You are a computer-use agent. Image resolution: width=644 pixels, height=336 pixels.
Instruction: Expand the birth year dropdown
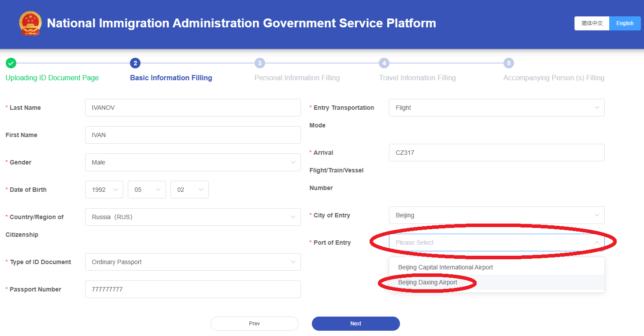pyautogui.click(x=104, y=190)
